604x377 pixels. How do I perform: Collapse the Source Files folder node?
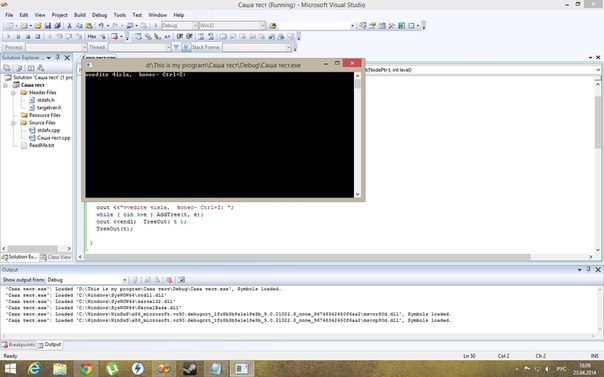tap(13, 123)
